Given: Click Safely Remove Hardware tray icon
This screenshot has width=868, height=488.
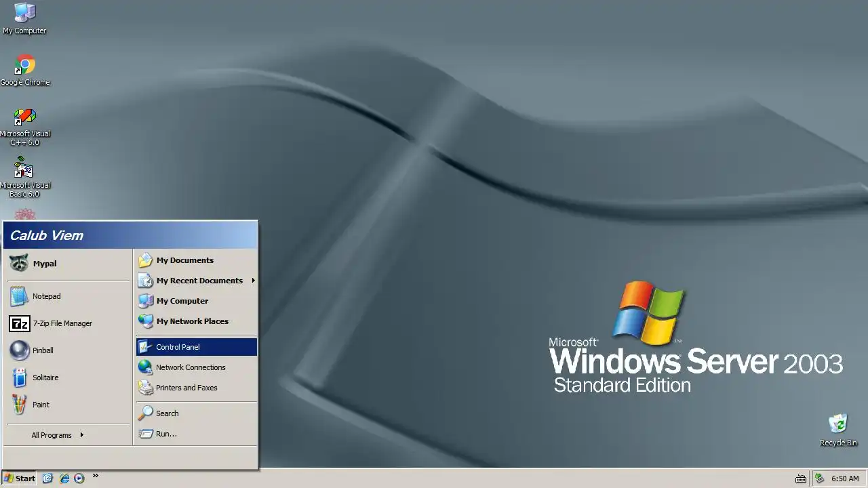Looking at the screenshot, I should coord(819,479).
